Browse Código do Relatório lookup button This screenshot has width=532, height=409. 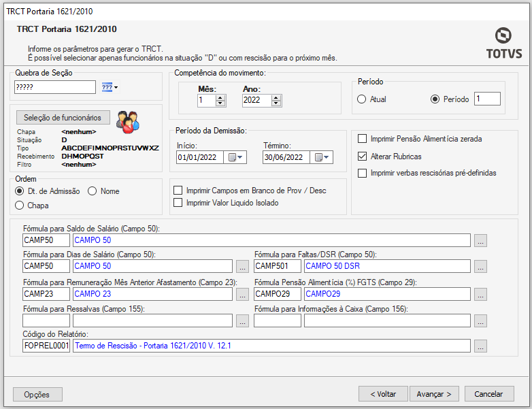(x=480, y=346)
